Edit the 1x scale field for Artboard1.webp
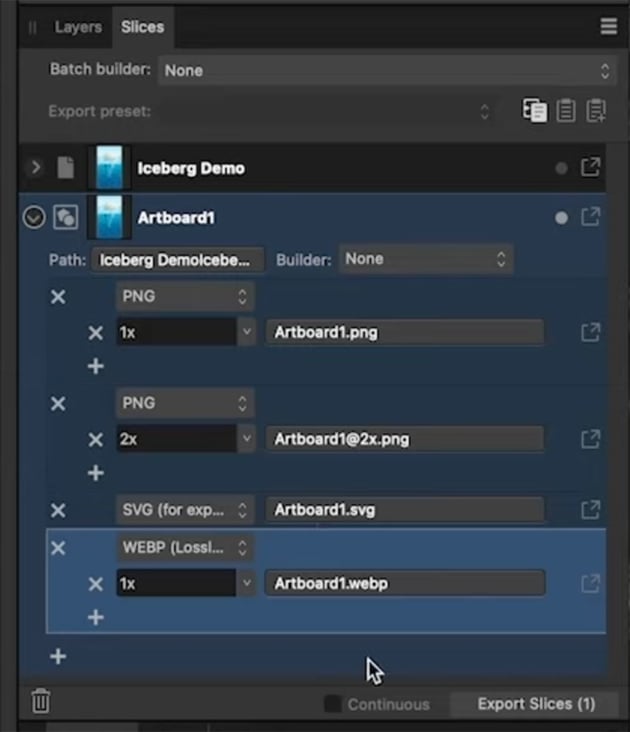 [x=176, y=583]
